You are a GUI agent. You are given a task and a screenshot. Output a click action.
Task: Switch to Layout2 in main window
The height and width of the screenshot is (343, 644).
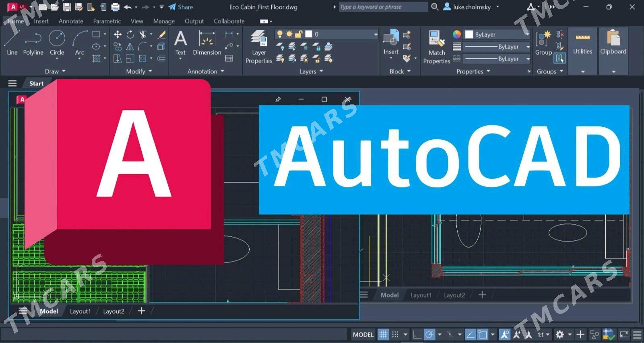coord(454,295)
